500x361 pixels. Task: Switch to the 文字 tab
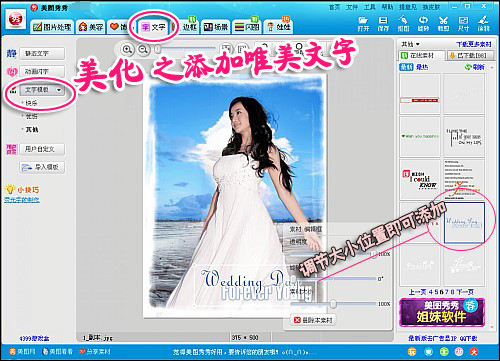click(x=153, y=27)
